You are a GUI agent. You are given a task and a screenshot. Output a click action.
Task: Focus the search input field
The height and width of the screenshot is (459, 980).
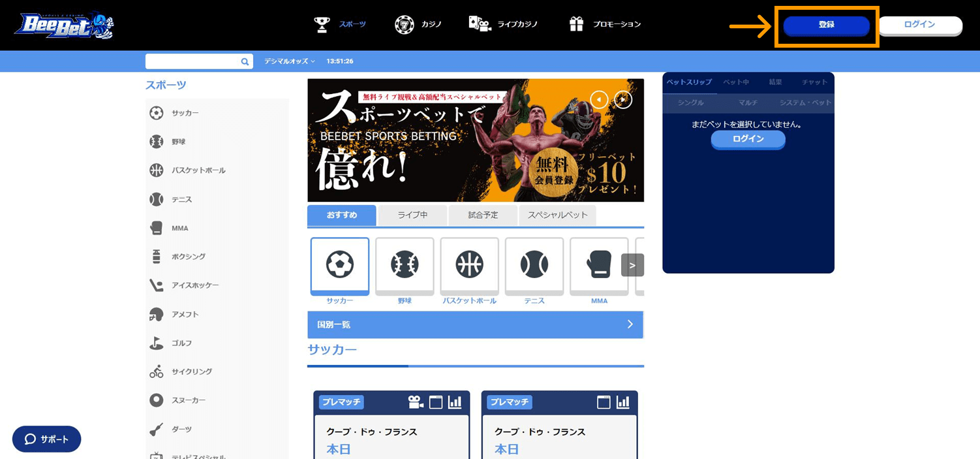tap(193, 61)
